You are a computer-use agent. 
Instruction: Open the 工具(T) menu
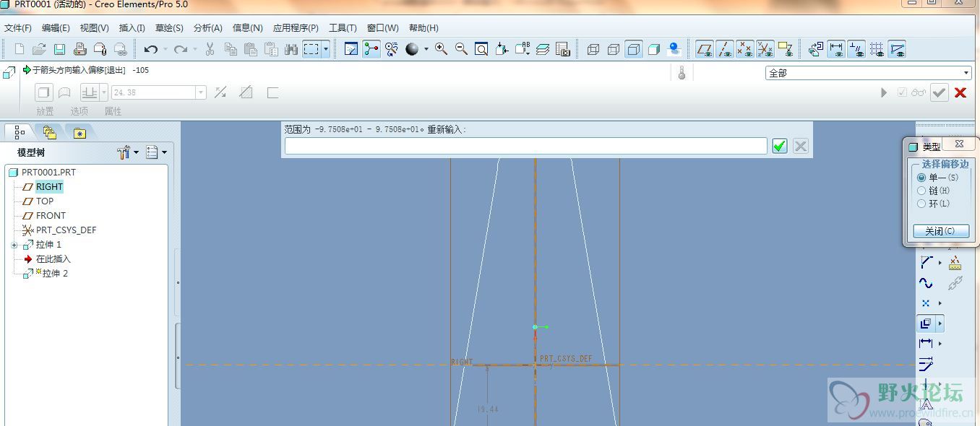tap(343, 28)
